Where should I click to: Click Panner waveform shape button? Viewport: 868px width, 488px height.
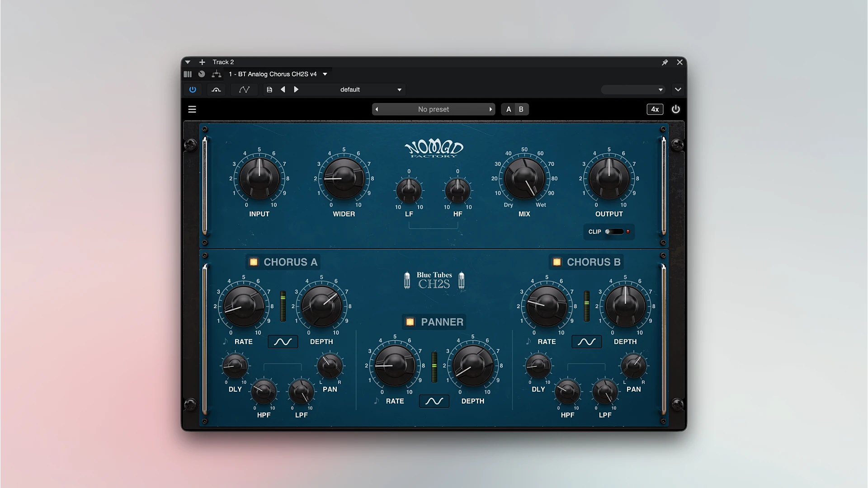point(434,401)
